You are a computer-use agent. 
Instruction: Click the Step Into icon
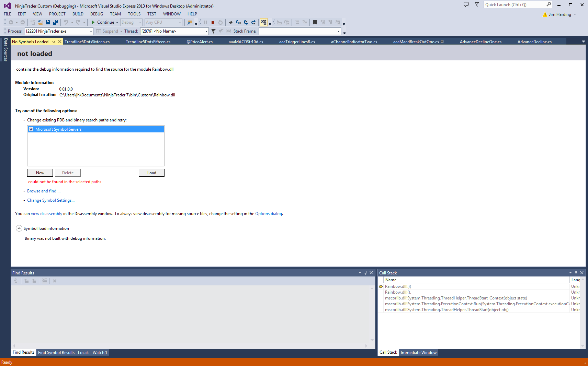tap(238, 22)
